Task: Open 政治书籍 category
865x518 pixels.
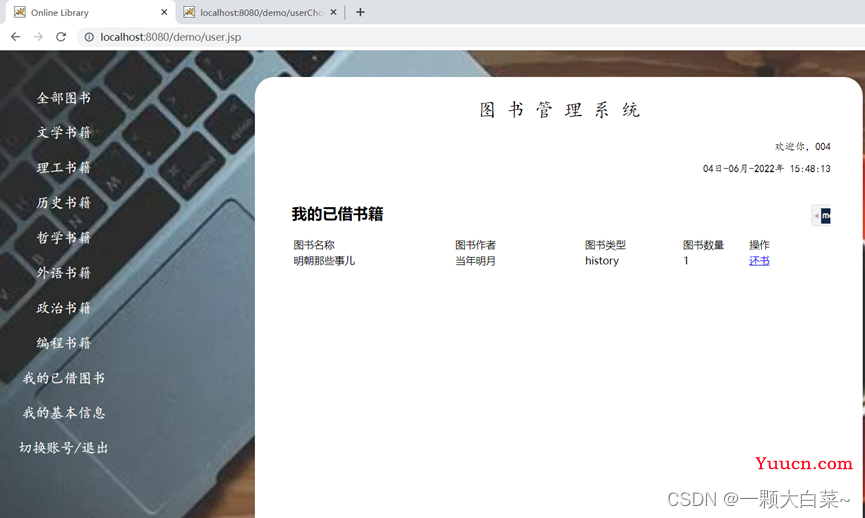Action: (63, 308)
